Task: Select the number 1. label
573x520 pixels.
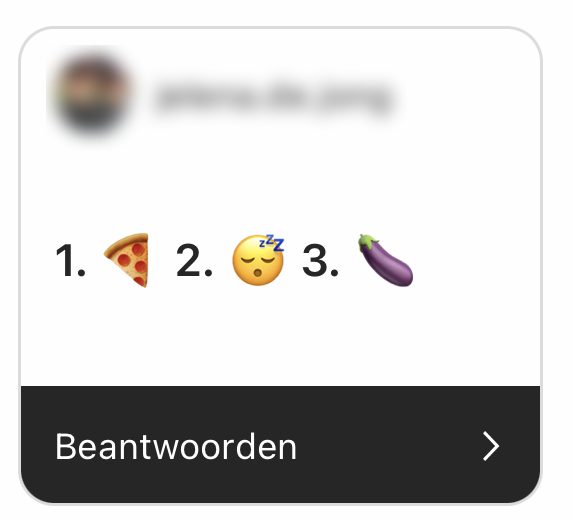Action: pos(71,261)
